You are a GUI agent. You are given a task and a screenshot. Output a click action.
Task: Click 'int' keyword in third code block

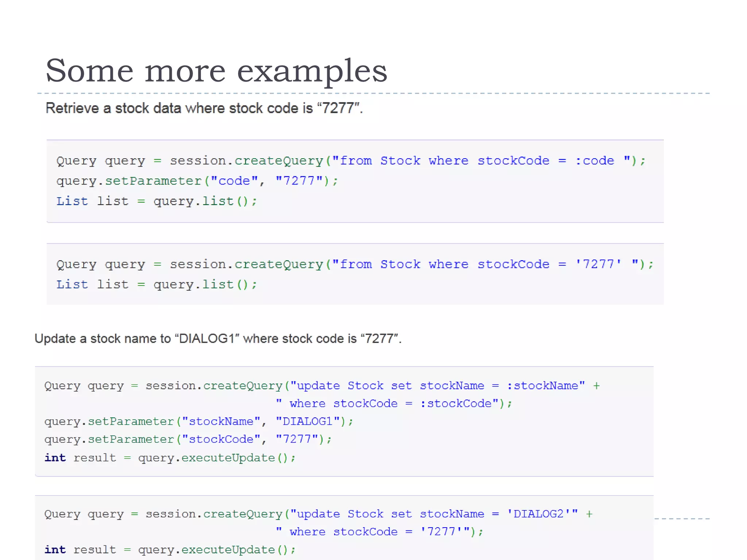(55, 458)
